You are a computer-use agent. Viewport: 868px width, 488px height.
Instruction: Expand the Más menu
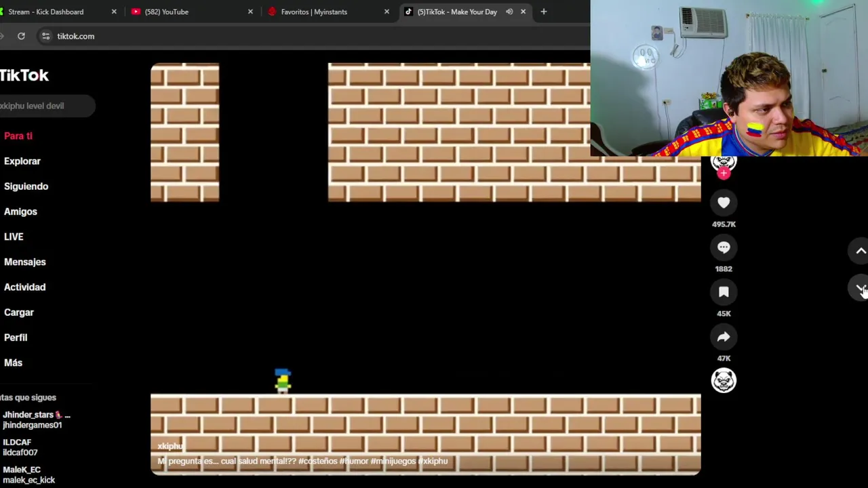pyautogui.click(x=13, y=363)
